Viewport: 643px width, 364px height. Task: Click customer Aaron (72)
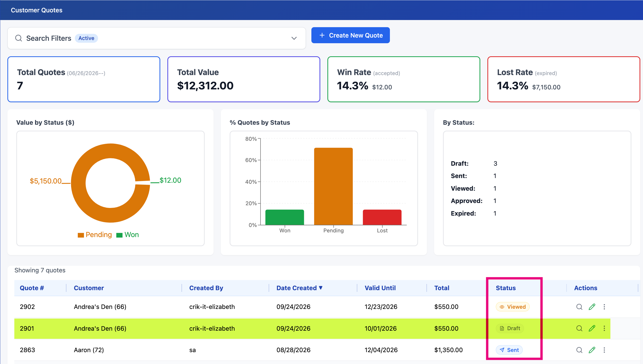tap(89, 350)
